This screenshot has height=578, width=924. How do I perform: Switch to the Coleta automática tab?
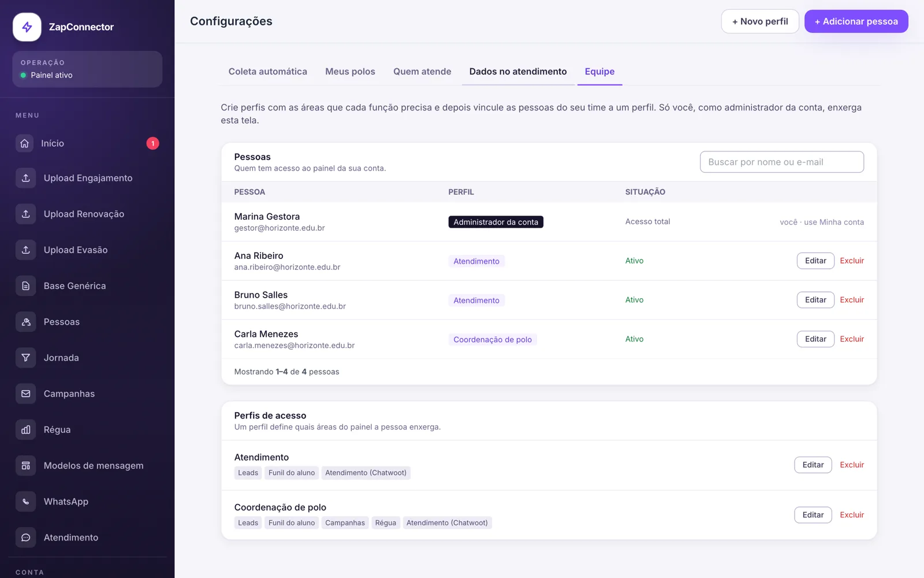click(267, 72)
